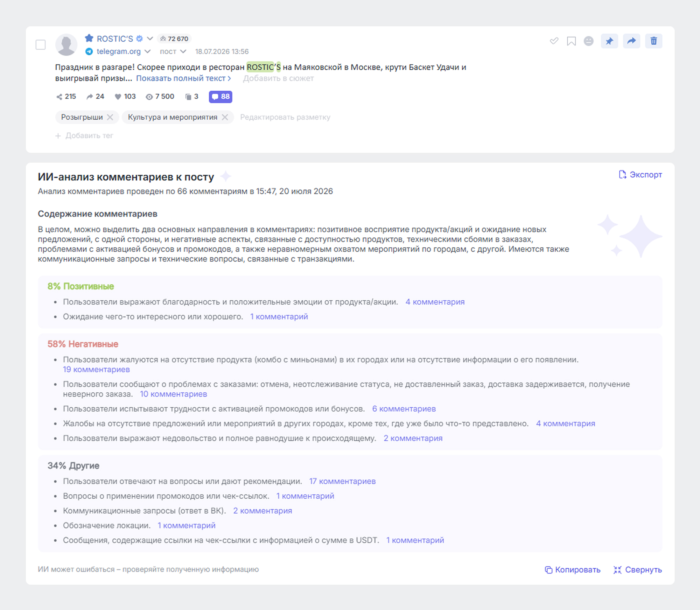Viewport: 700px width, 610px height.
Task: Click the Telegram source icon
Action: (x=89, y=52)
